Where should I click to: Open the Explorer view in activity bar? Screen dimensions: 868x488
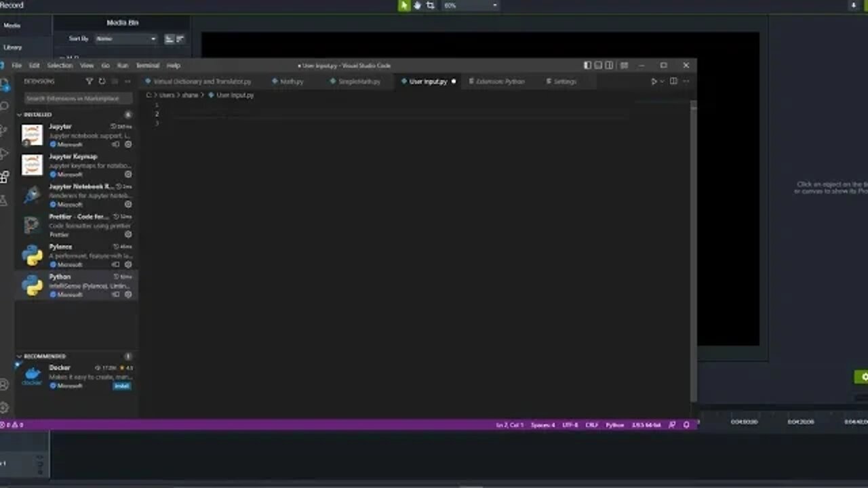click(4, 85)
